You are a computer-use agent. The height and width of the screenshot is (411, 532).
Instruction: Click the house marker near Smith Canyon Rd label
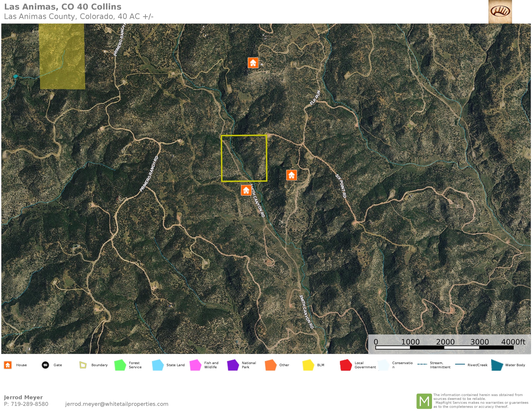pyautogui.click(x=246, y=190)
